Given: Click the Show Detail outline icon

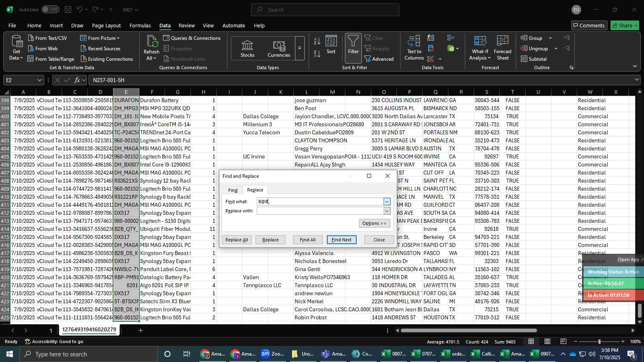Looking at the screenshot, I should point(567,38).
